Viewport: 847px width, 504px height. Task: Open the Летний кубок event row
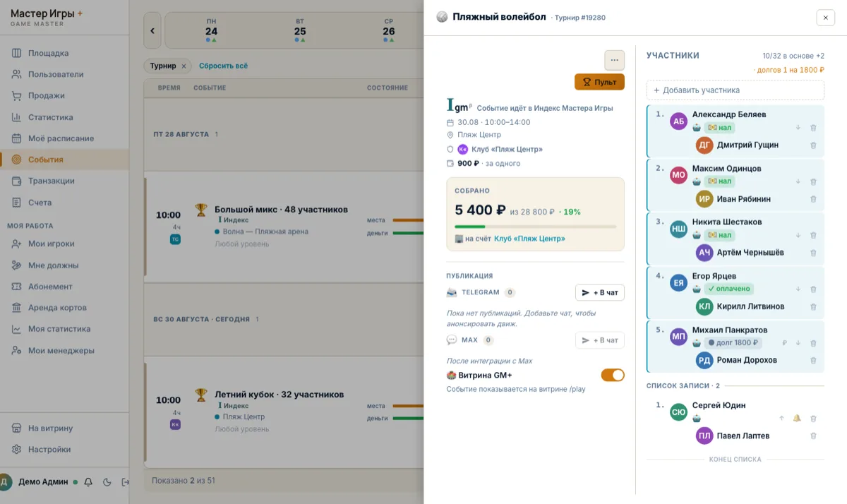284,412
